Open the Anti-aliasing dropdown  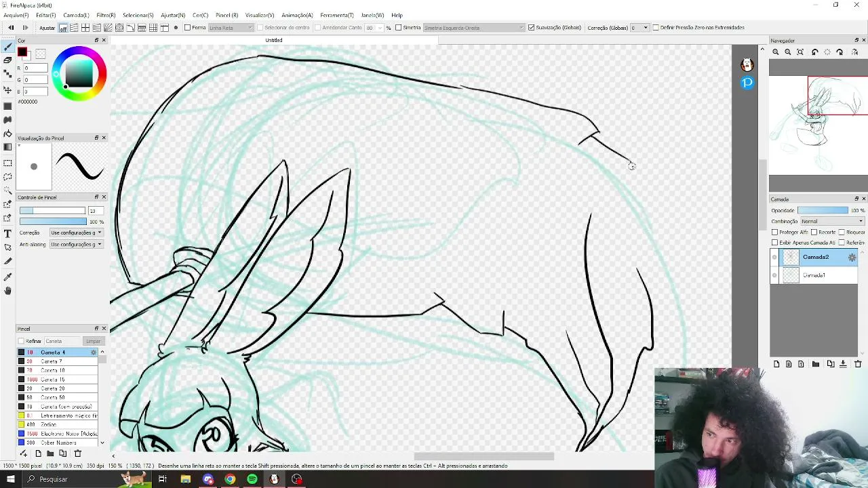click(76, 244)
